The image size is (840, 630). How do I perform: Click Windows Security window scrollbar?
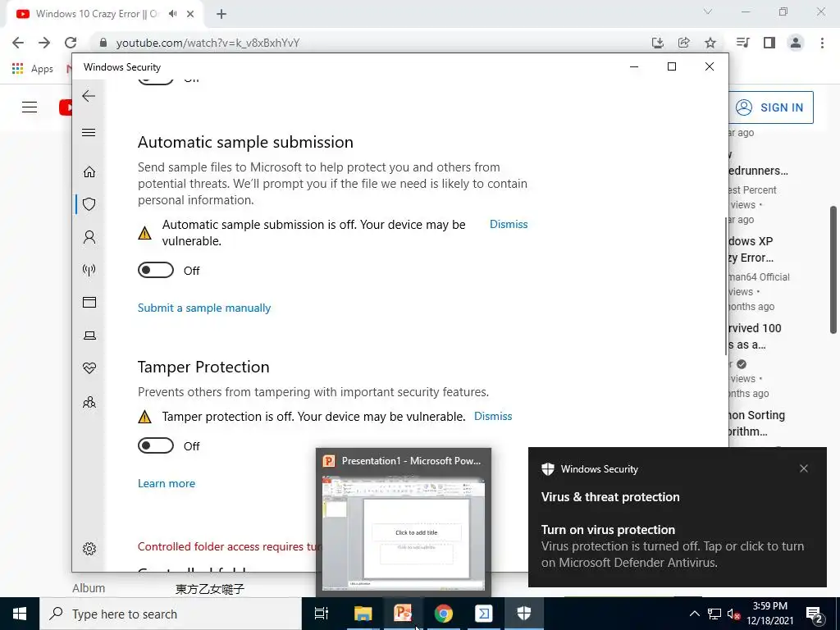(725, 285)
